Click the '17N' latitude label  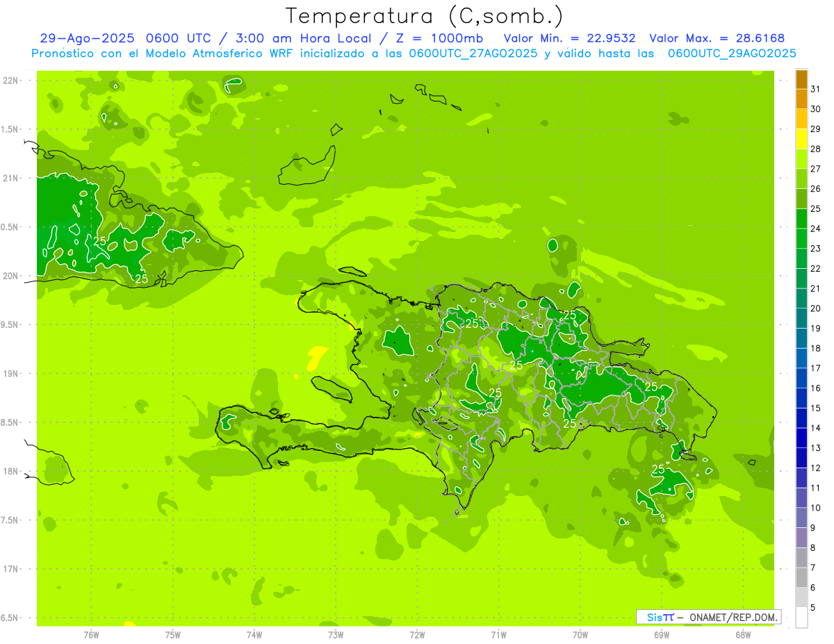(12, 569)
